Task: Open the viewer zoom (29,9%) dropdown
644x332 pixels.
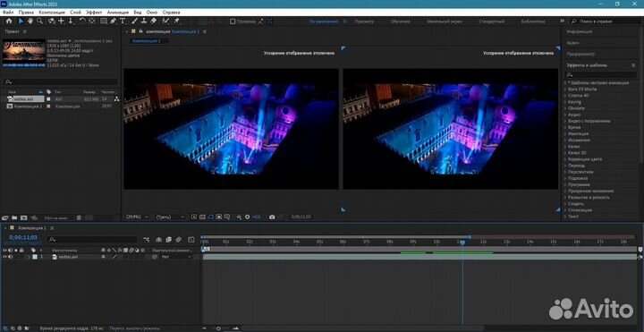Action: (x=138, y=217)
